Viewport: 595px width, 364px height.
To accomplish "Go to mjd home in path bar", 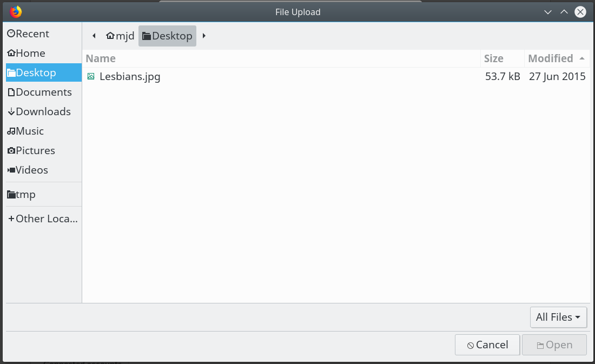I will click(x=120, y=36).
